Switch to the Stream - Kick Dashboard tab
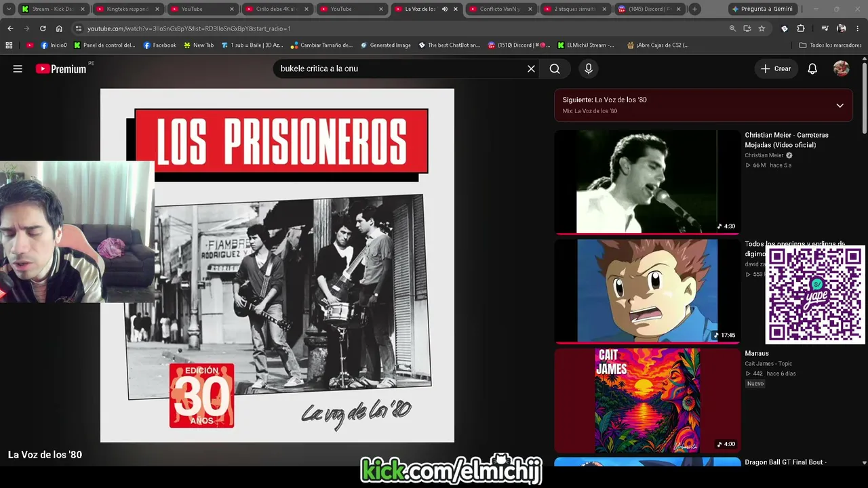This screenshot has height=488, width=868. point(53,9)
